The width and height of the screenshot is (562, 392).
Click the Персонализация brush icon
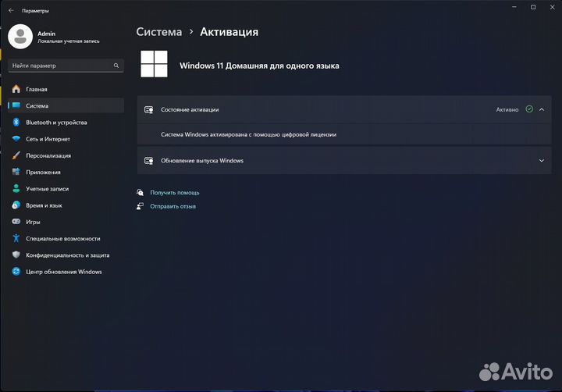click(x=16, y=155)
